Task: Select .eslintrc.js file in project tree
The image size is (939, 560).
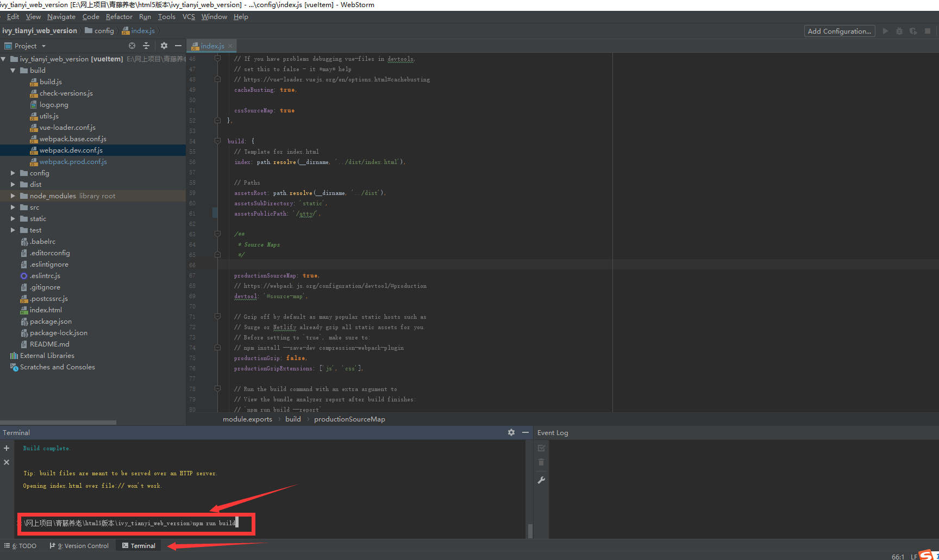Action: pyautogui.click(x=45, y=276)
